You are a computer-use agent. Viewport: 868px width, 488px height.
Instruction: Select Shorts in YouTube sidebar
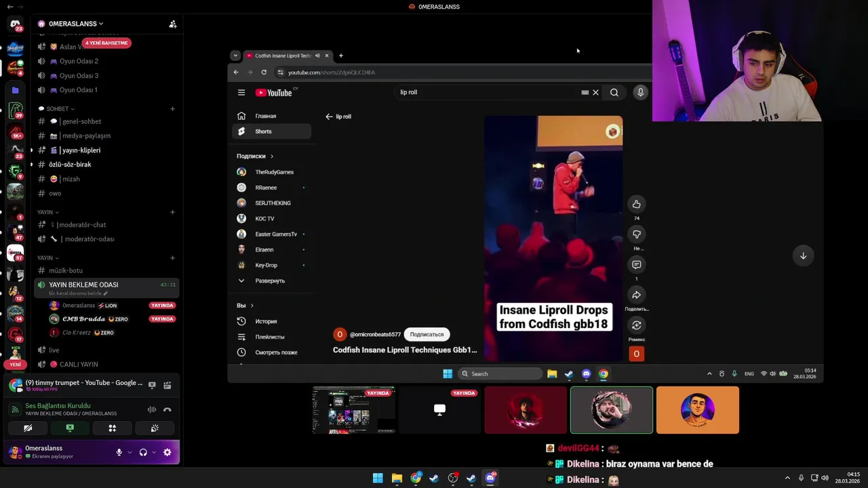(x=271, y=131)
